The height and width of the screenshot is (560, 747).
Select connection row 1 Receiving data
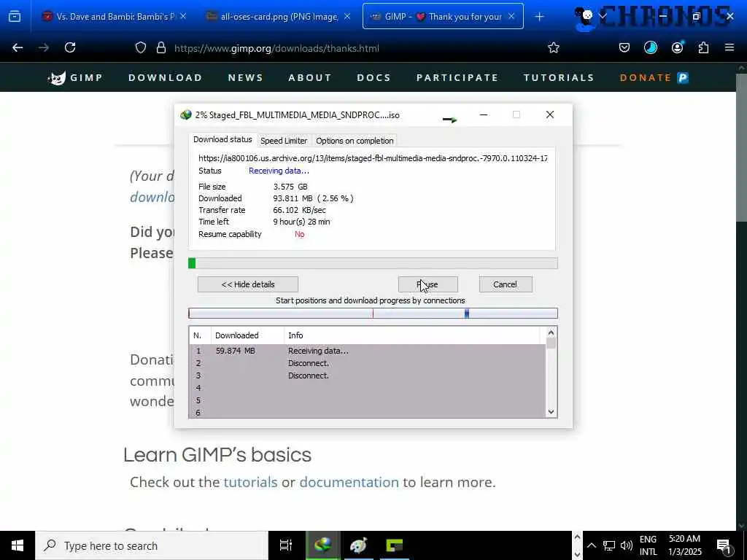(367, 351)
